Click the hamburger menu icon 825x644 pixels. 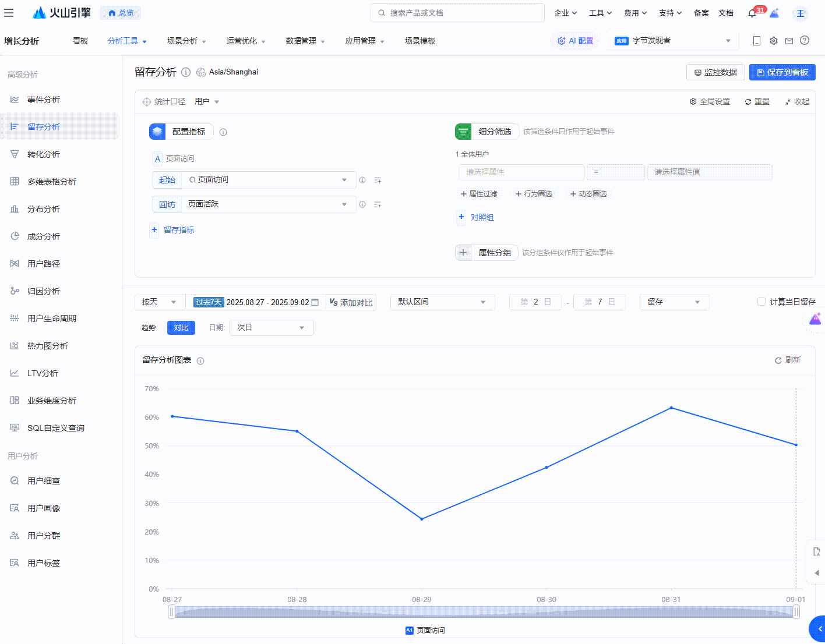point(9,13)
